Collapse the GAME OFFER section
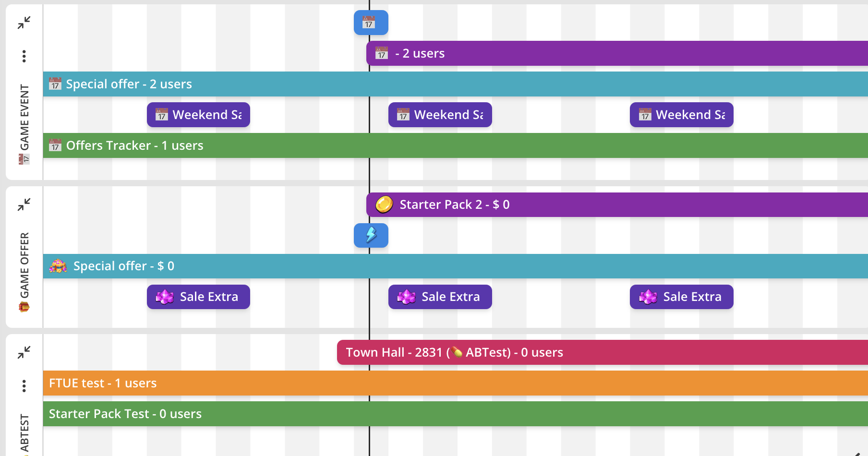868x456 pixels. tap(24, 205)
